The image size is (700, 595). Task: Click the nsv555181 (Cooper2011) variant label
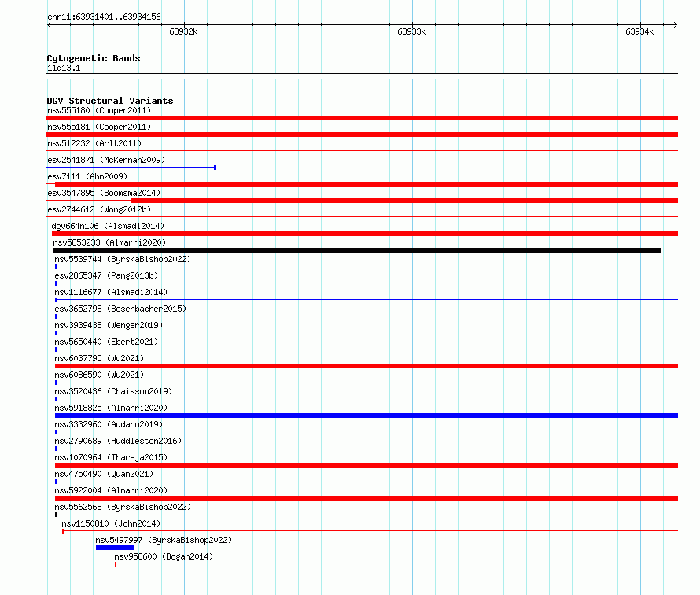(x=99, y=127)
